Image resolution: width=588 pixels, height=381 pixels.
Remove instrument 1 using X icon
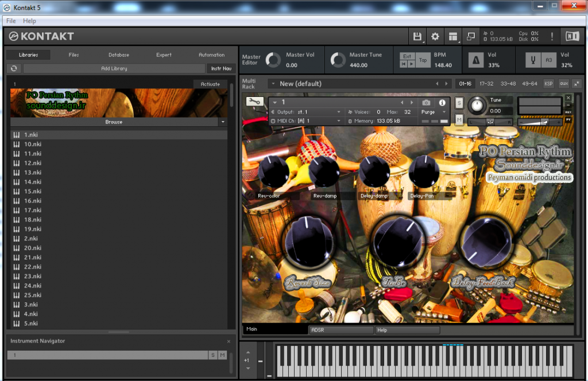point(568,98)
